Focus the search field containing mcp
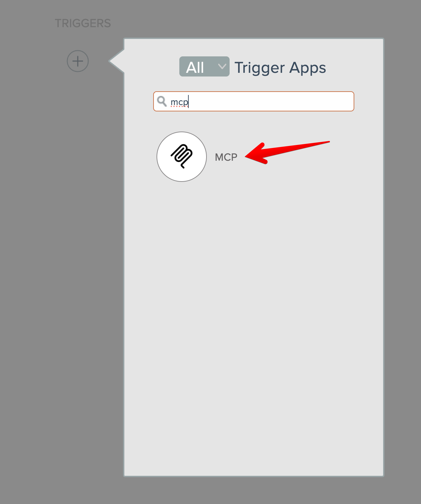 pyautogui.click(x=254, y=101)
